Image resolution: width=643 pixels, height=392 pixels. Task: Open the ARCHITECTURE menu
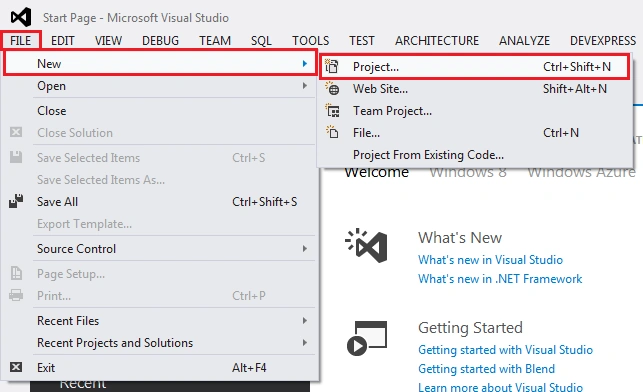[x=437, y=41]
